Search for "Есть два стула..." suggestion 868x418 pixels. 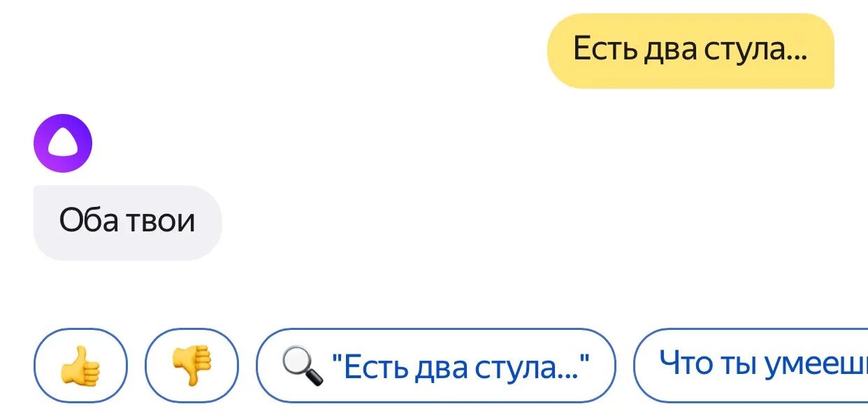click(x=435, y=366)
